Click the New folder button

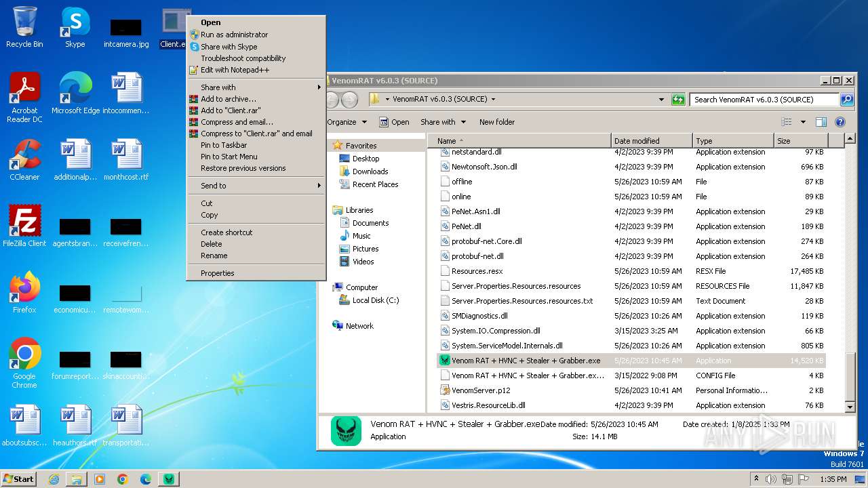click(497, 122)
